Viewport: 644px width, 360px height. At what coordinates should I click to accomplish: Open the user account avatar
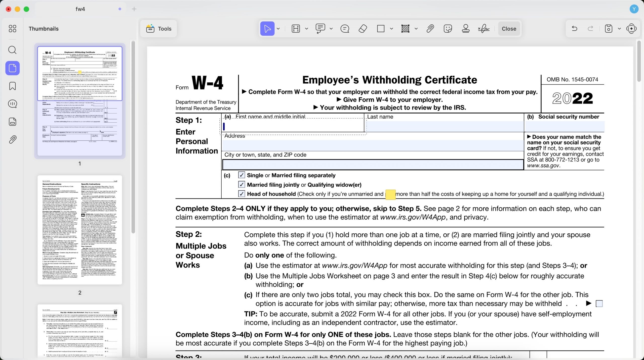pyautogui.click(x=634, y=9)
